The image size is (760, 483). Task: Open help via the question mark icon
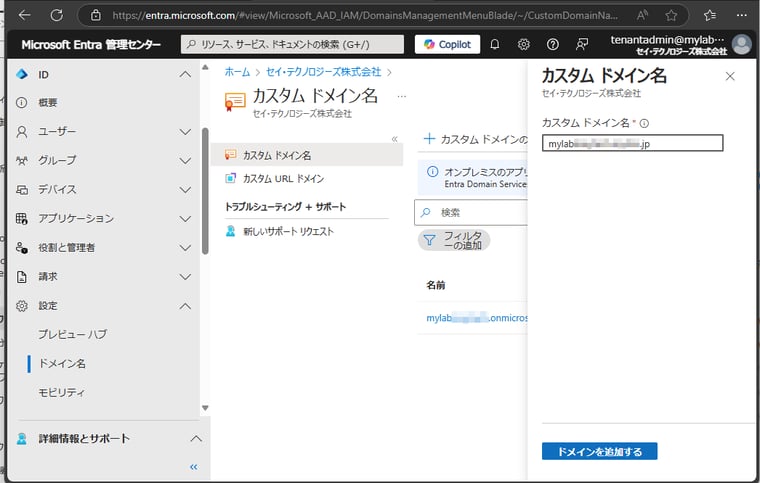(553, 45)
